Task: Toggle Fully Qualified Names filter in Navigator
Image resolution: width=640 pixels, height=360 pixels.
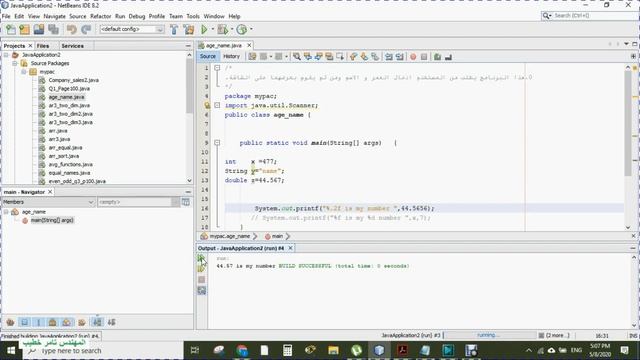Action: 82,322
